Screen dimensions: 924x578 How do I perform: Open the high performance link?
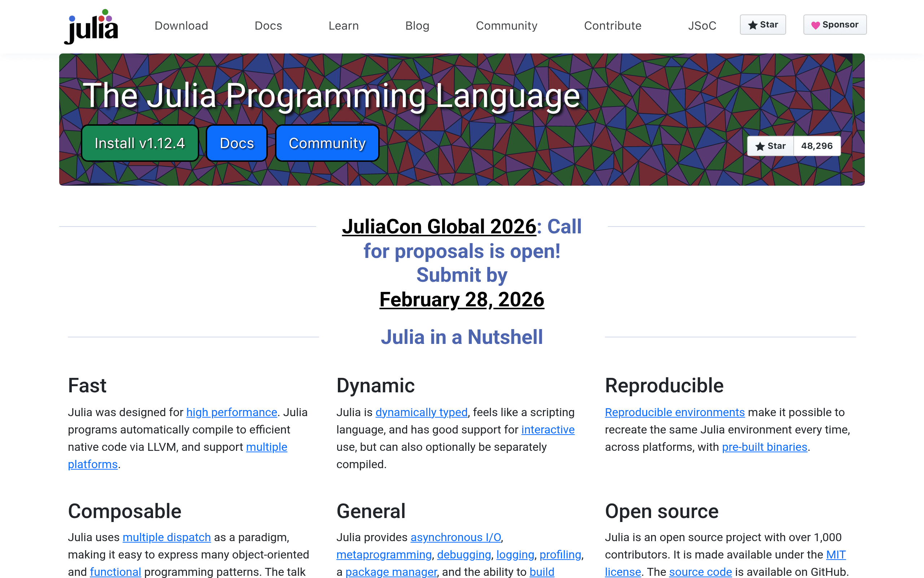(x=231, y=412)
